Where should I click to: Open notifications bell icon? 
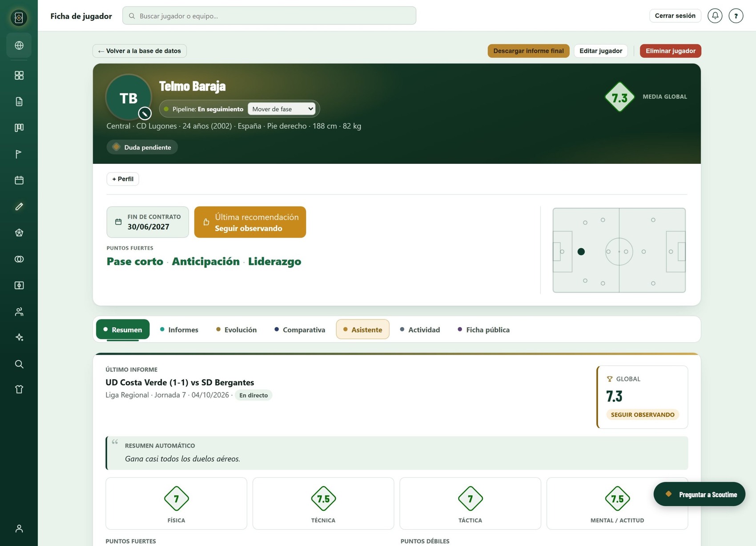(715, 16)
